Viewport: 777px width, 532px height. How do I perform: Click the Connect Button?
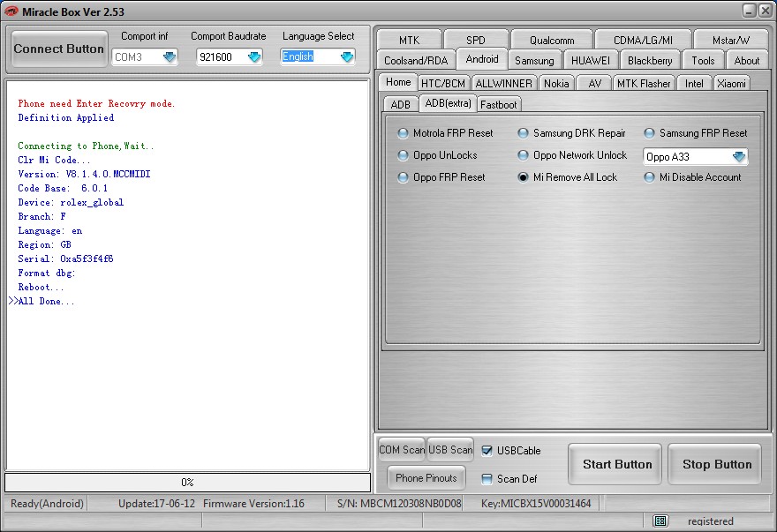[x=59, y=49]
